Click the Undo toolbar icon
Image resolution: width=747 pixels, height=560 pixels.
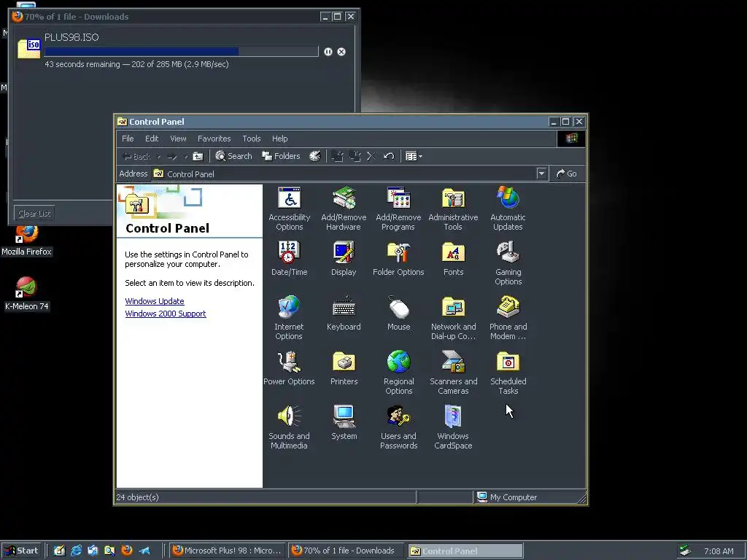pos(389,156)
